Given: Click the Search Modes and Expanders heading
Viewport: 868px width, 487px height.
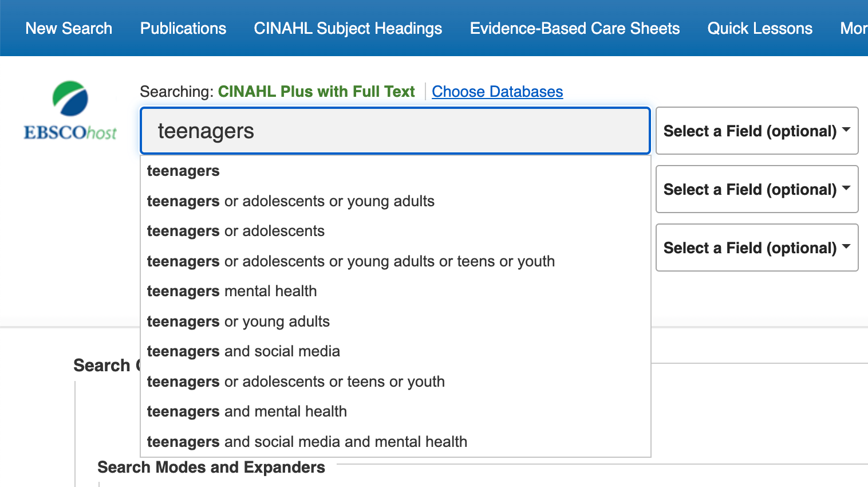Looking at the screenshot, I should [211, 468].
